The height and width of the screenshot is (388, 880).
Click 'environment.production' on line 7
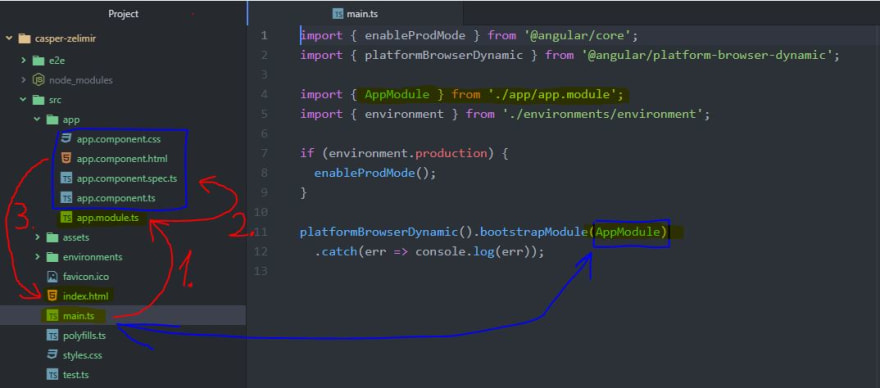(x=408, y=153)
